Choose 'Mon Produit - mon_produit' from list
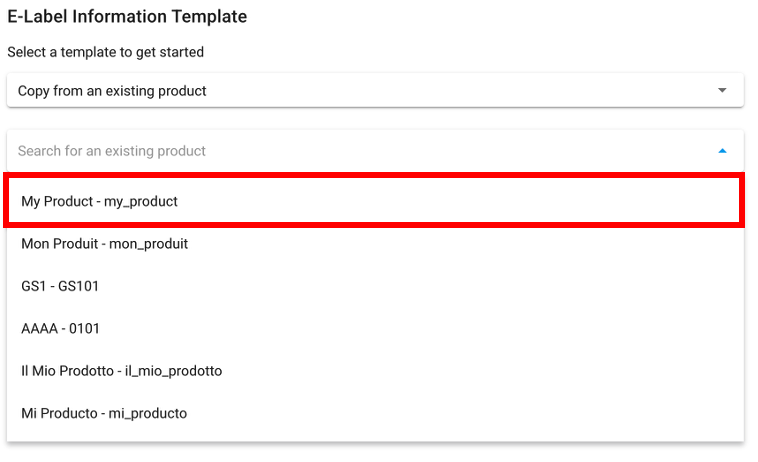Screen dimensions: 758x462 [104, 243]
